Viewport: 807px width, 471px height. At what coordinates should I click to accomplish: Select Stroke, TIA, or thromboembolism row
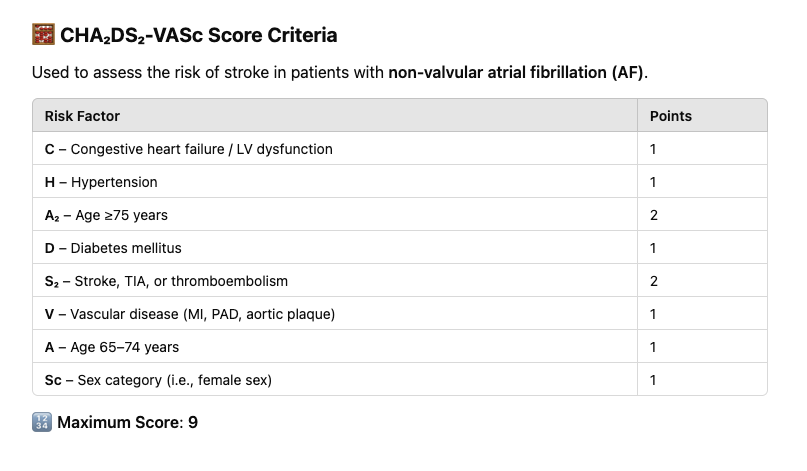pos(399,281)
